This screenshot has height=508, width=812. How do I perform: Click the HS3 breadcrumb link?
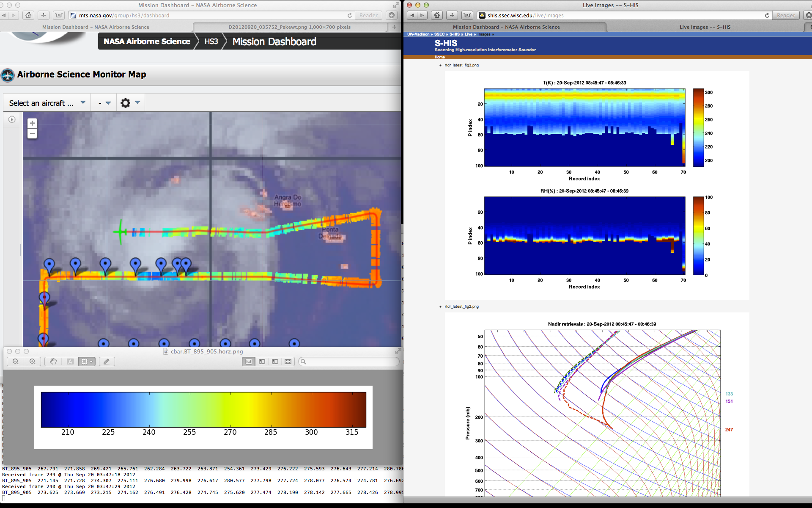[x=211, y=41]
